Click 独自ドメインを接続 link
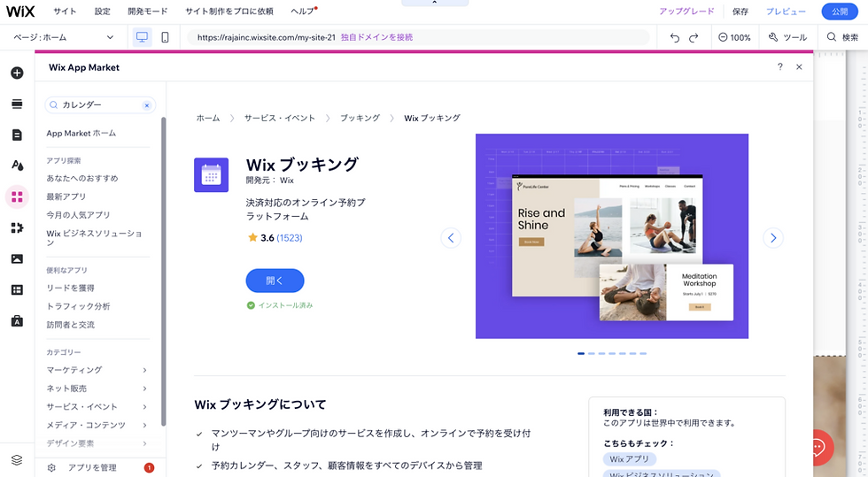The image size is (868, 477). pyautogui.click(x=377, y=38)
